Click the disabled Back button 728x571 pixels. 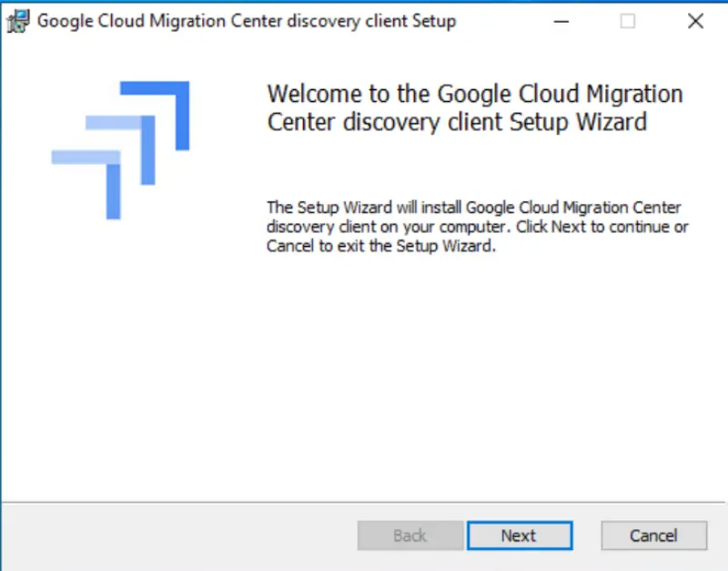coord(409,535)
